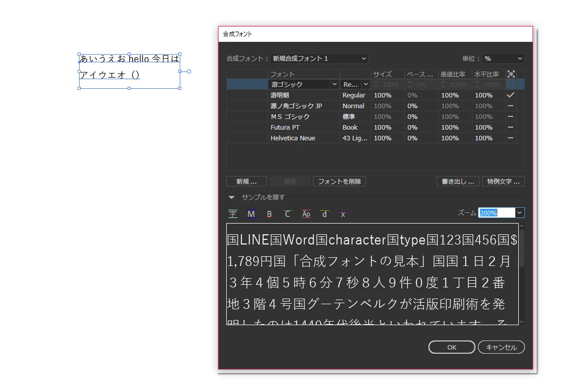
Task: Click the sample text preview area
Action: pyautogui.click(x=372, y=274)
